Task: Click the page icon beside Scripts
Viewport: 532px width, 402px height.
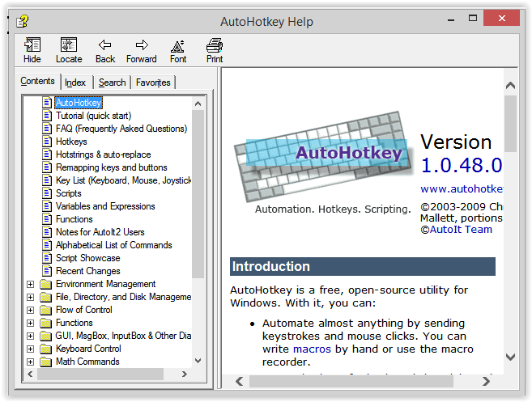Action: coord(47,193)
